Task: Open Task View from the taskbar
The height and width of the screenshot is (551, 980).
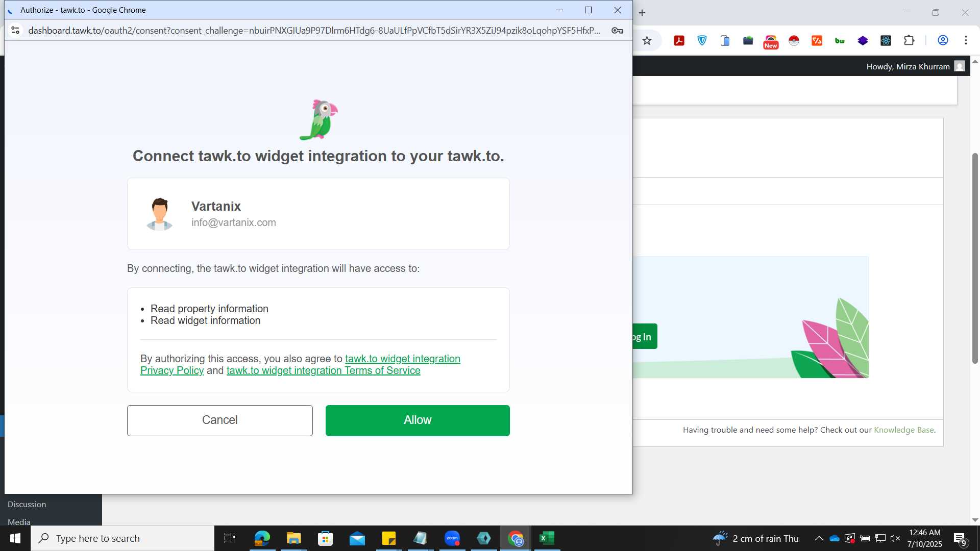Action: [230, 538]
